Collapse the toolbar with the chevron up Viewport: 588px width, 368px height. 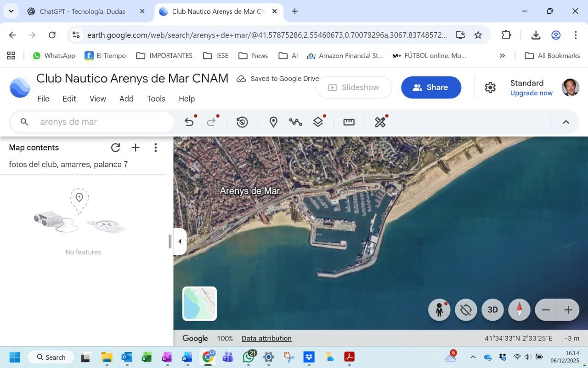(x=566, y=122)
